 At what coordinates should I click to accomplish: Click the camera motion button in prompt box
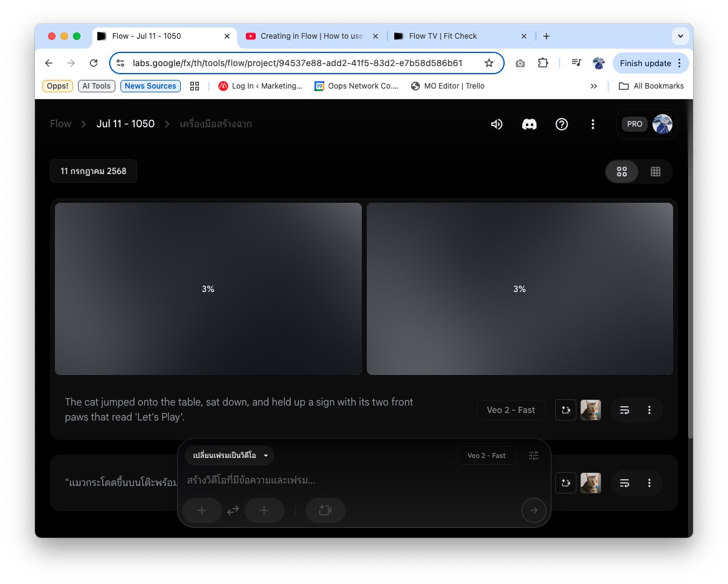coord(326,510)
